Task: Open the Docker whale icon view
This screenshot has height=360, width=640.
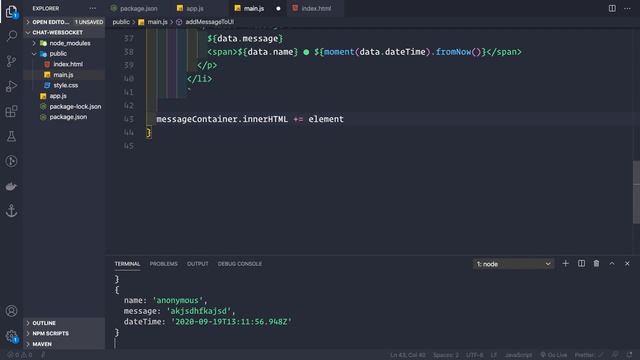Action: (11, 187)
